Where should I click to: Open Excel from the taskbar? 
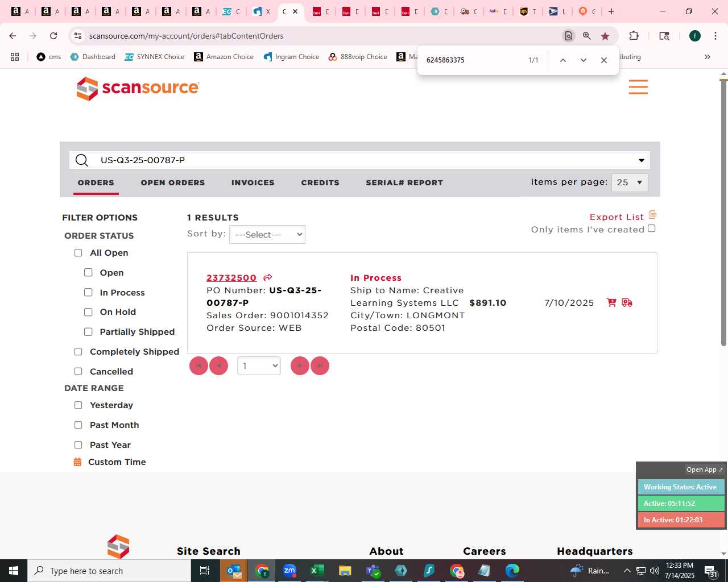317,571
